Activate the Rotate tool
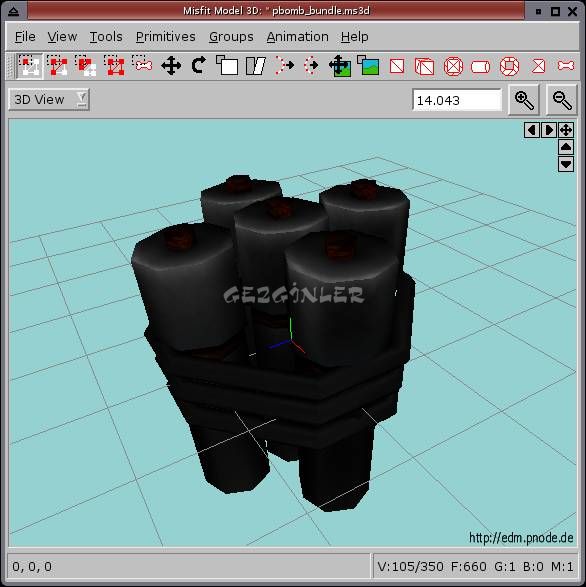The width and height of the screenshot is (586, 587). point(198,66)
